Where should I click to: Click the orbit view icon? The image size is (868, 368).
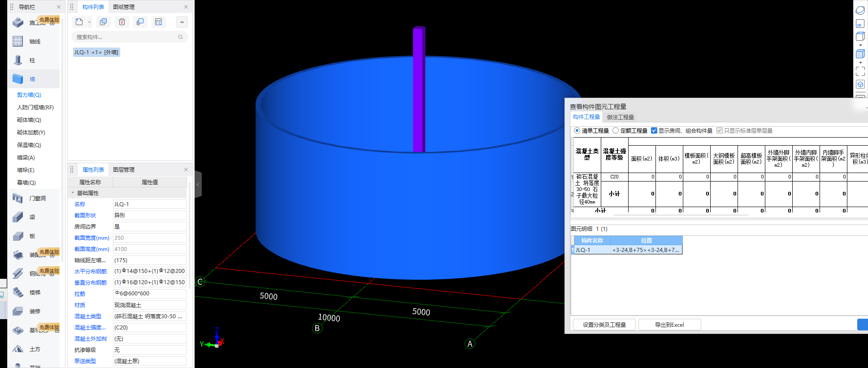[x=860, y=10]
